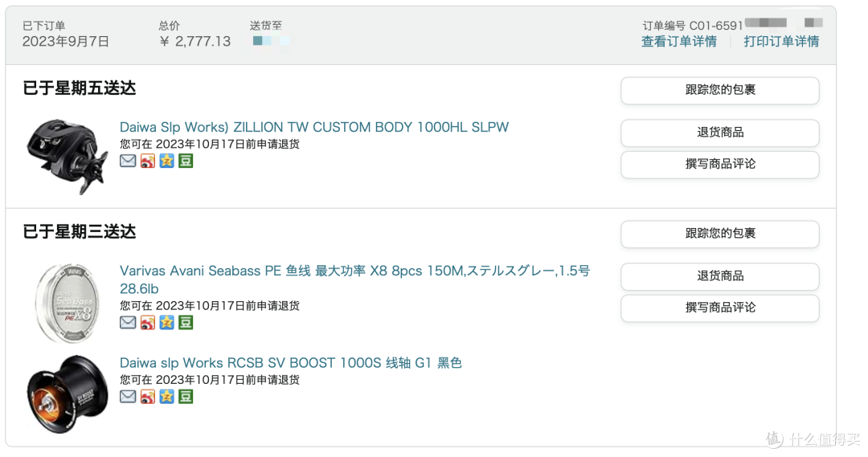Viewport: 868px width, 457px height.
Task: Share Varivas line on Douban icon
Action: (186, 323)
